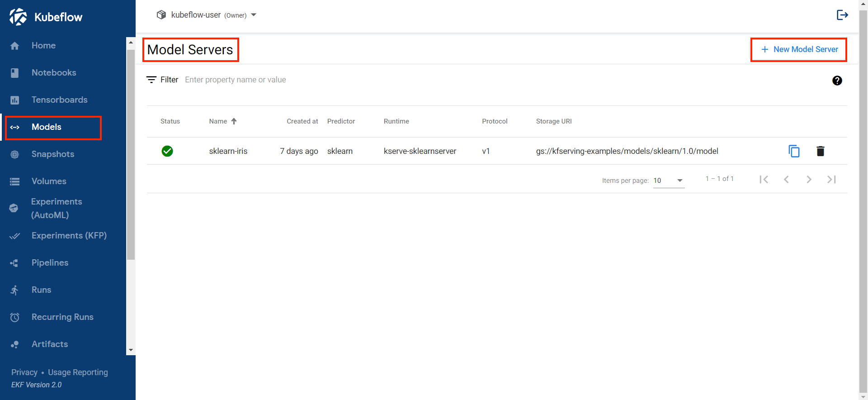Click the sidebar scrollbar down arrow

coord(131,350)
